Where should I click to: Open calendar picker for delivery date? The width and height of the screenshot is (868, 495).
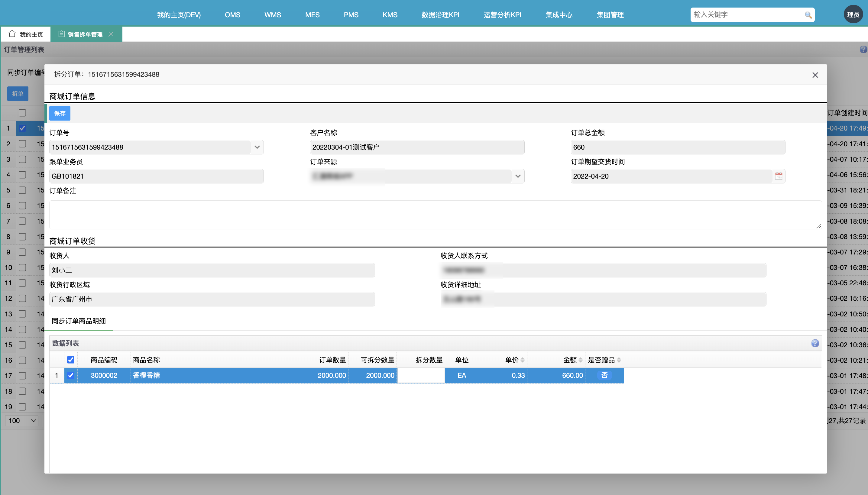click(x=779, y=176)
